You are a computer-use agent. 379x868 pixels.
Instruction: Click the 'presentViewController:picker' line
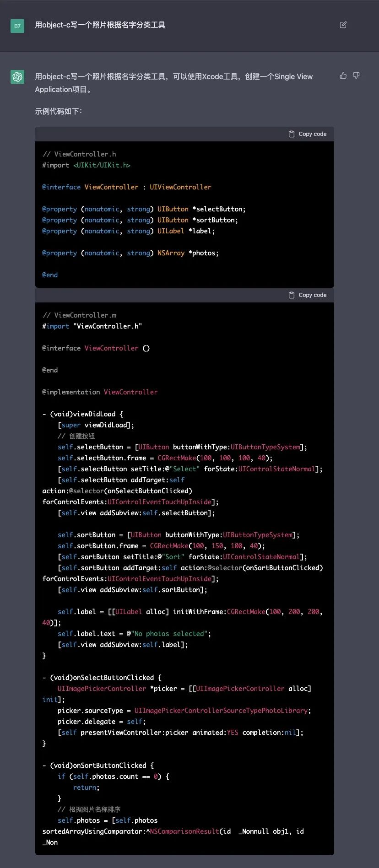[x=181, y=733]
